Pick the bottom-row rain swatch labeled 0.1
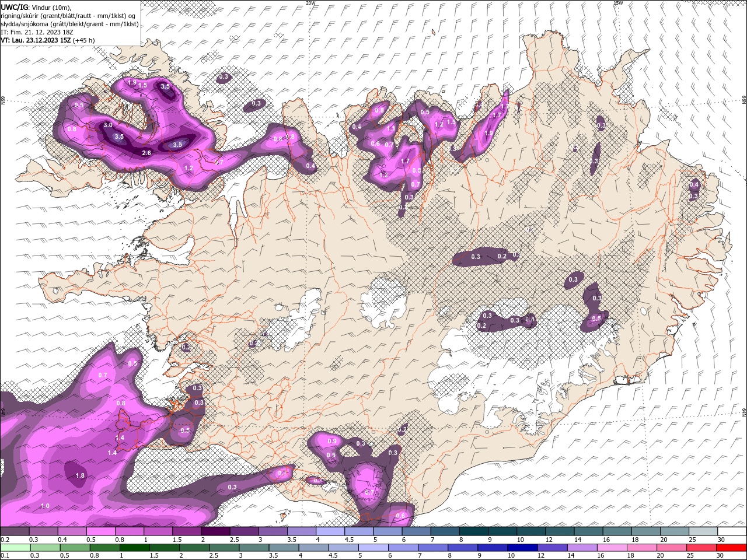This screenshot has height=560, width=747. (15, 547)
